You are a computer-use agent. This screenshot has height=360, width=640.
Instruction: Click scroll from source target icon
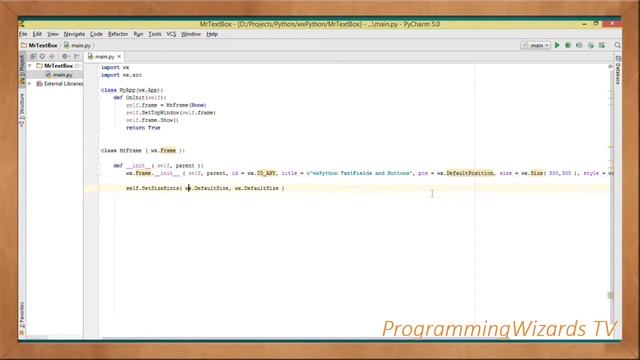point(42,56)
